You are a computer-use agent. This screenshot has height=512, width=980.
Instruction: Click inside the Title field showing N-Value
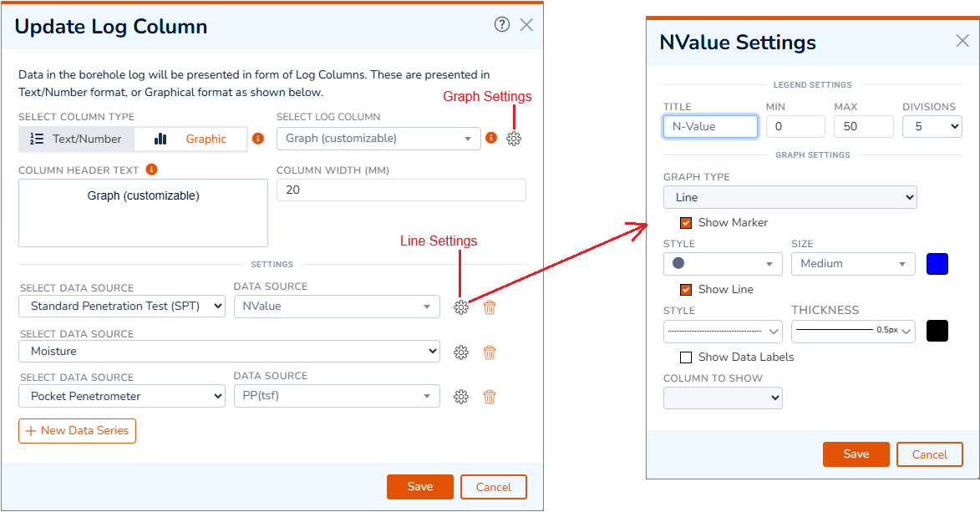[x=710, y=126]
